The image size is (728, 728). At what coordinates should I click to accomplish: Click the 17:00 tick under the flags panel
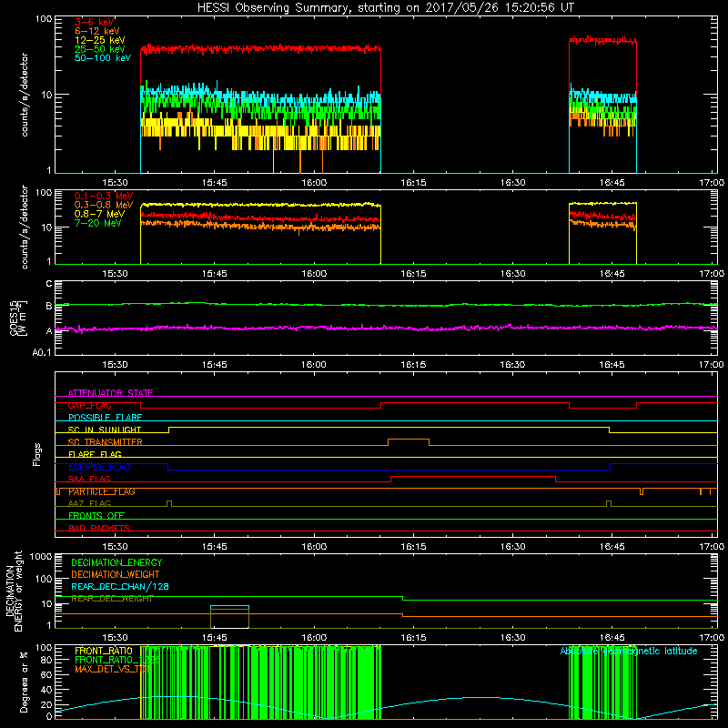click(712, 547)
